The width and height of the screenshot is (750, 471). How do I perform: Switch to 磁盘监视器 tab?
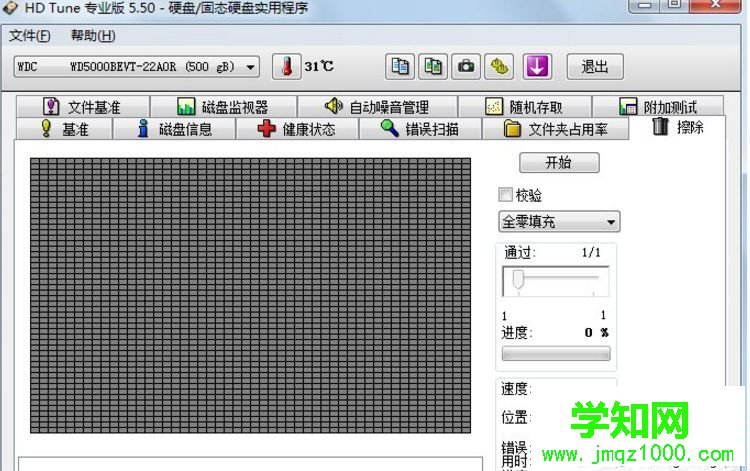223,106
